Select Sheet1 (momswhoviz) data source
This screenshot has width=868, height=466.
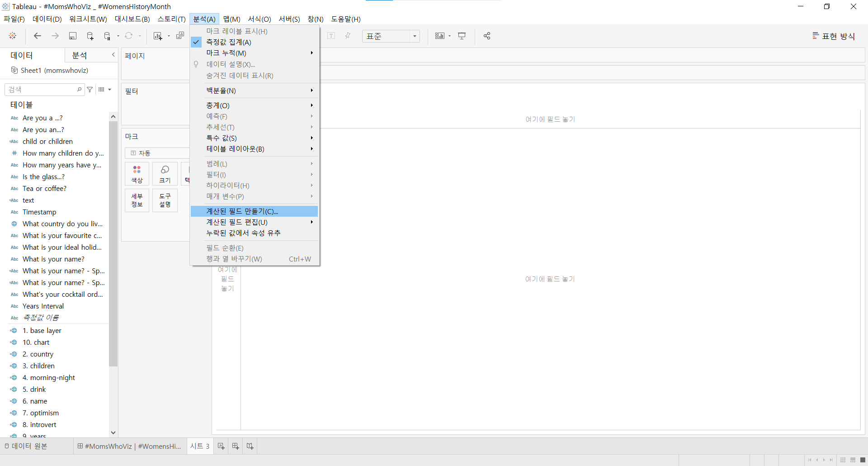point(50,71)
